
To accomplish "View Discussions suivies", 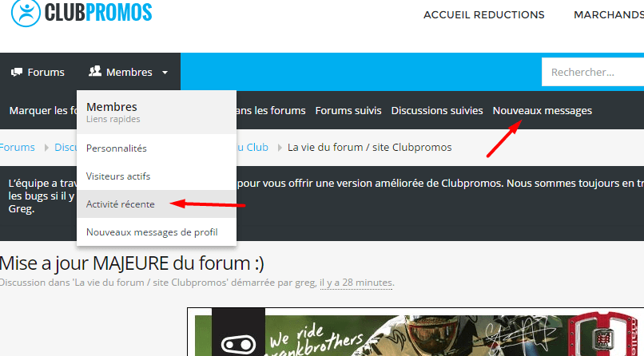I will pyautogui.click(x=437, y=110).
